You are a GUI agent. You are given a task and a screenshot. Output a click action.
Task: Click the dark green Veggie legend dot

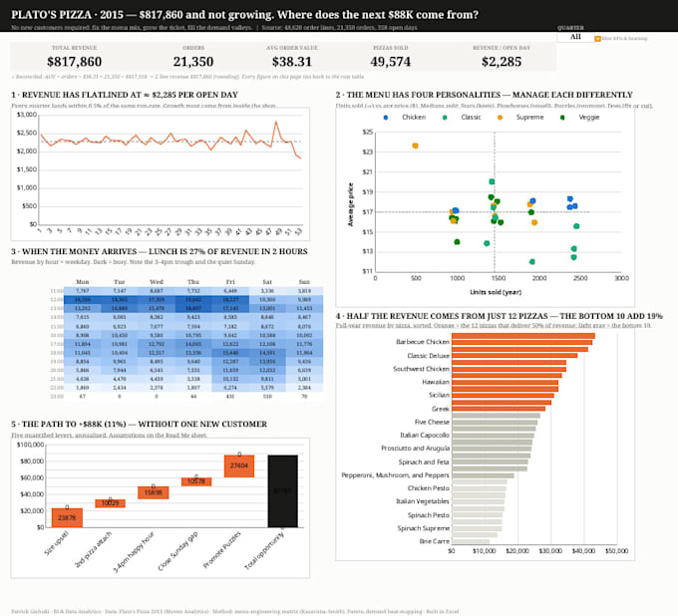(562, 118)
